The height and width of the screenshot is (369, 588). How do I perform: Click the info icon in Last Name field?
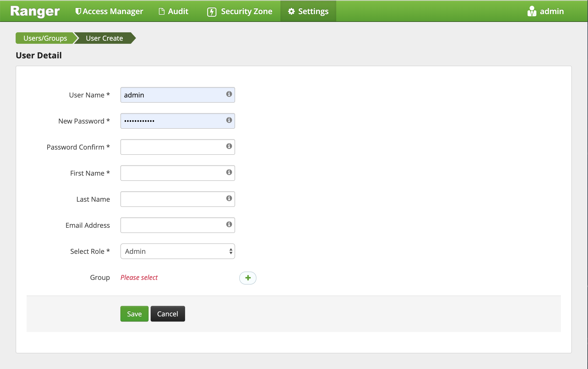[x=229, y=198]
